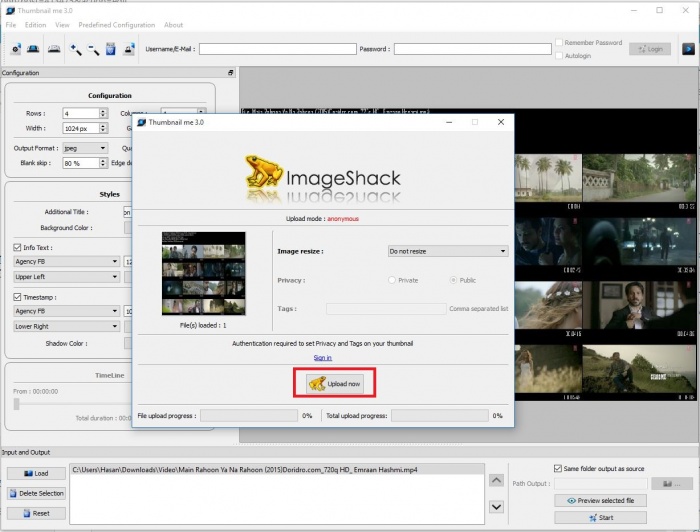Click the Sign in link
The height and width of the screenshot is (532, 700).
pos(322,357)
